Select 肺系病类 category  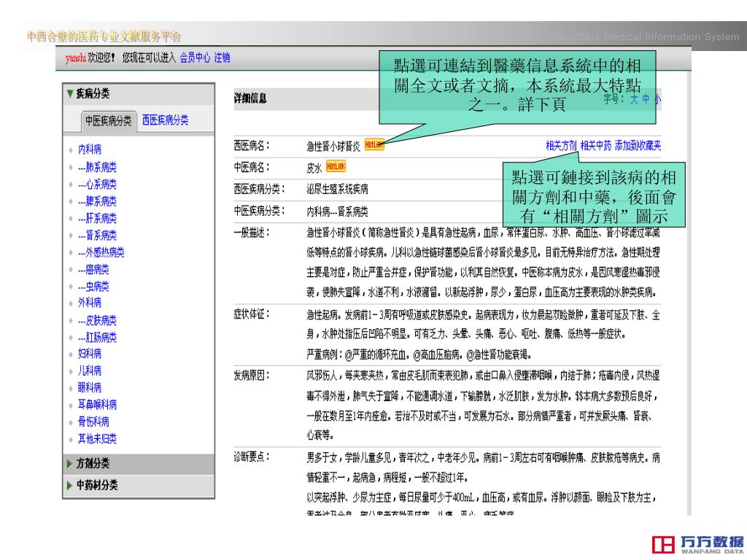click(97, 167)
